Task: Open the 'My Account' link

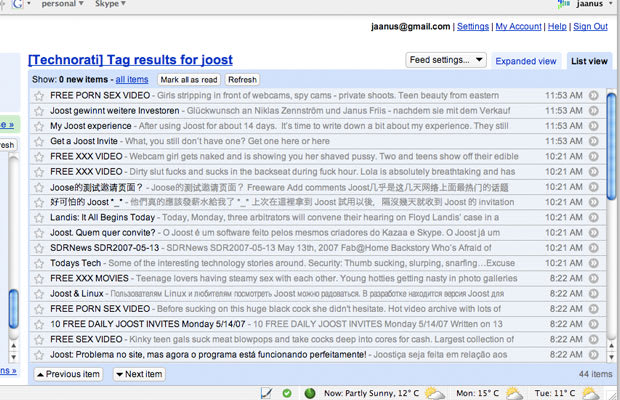Action: point(518,26)
